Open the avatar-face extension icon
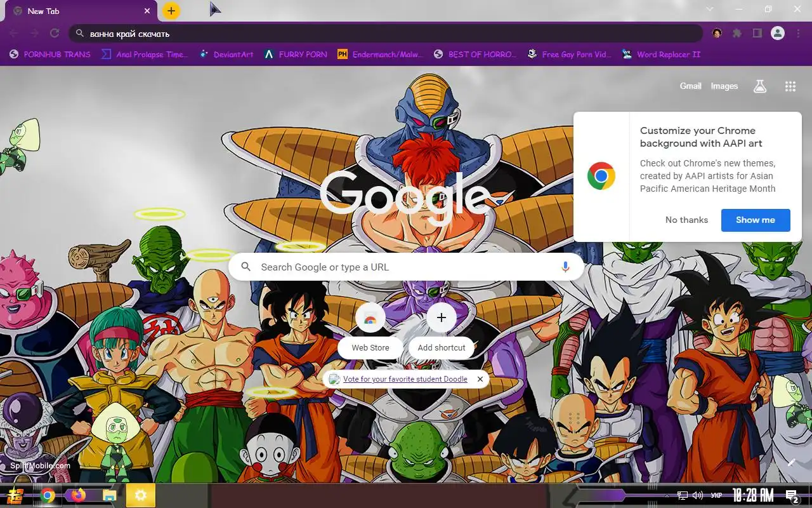Viewport: 812px width, 508px height. 717,33
